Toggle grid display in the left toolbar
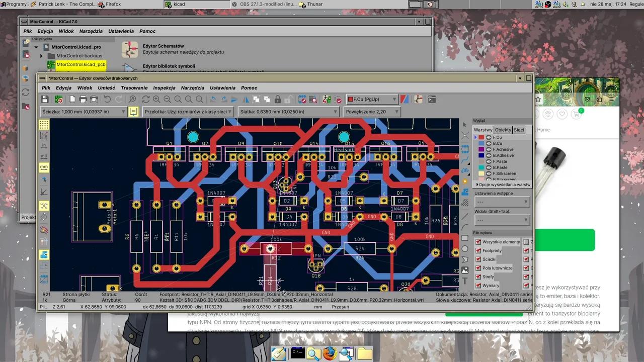 tap(44, 125)
